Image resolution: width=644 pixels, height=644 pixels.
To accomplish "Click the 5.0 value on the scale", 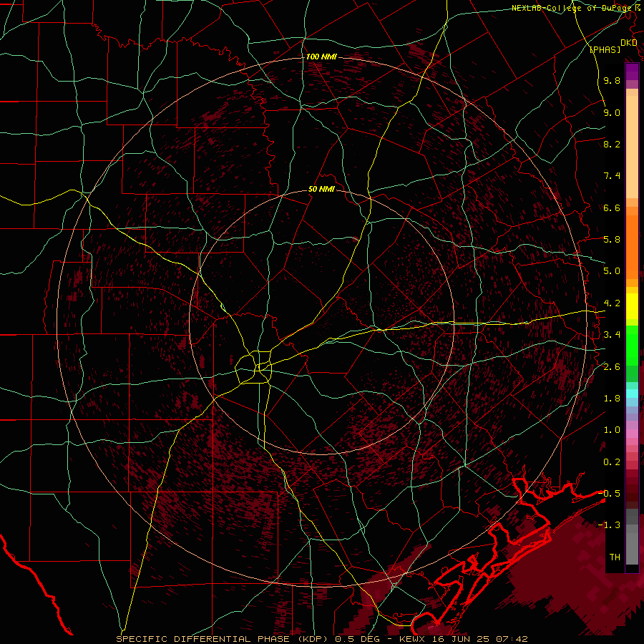I will [x=612, y=271].
